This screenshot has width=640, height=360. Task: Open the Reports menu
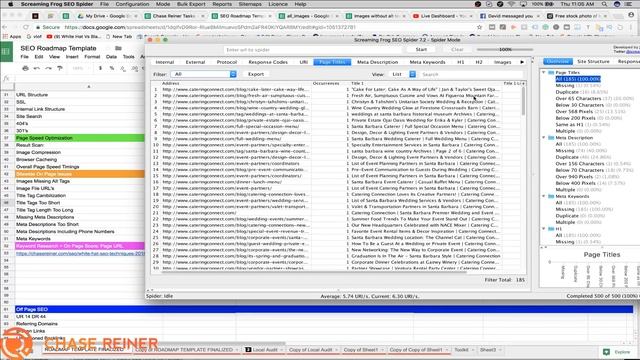pyautogui.click(x=222, y=4)
